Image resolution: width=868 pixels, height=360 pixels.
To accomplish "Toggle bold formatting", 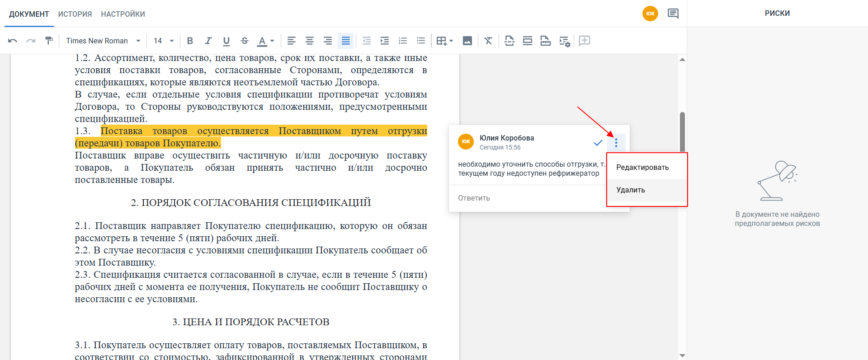I will pyautogui.click(x=190, y=41).
